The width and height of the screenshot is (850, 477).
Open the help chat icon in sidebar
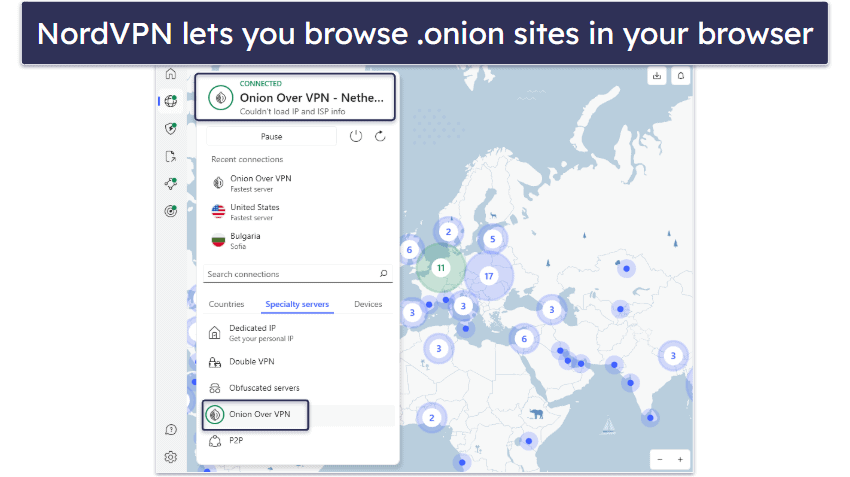pyautogui.click(x=171, y=430)
